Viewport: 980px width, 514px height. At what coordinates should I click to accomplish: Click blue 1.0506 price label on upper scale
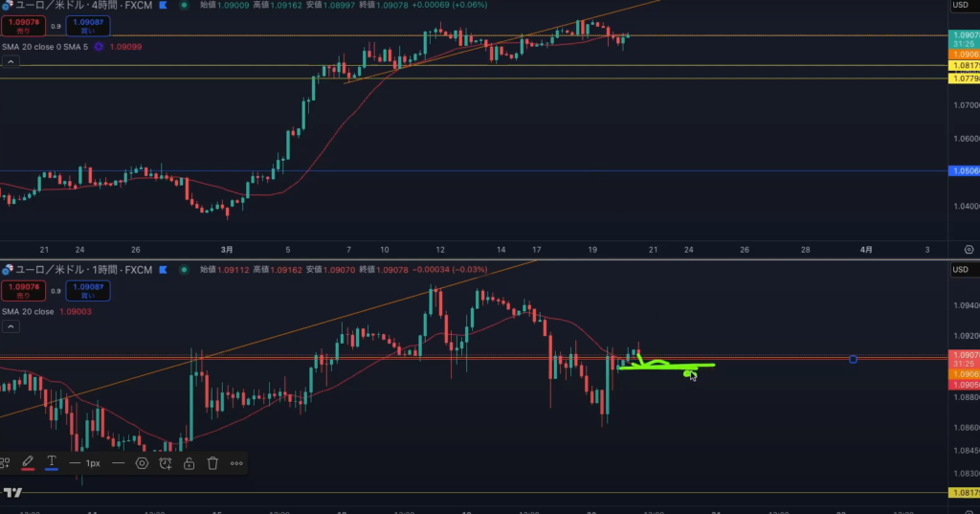965,170
